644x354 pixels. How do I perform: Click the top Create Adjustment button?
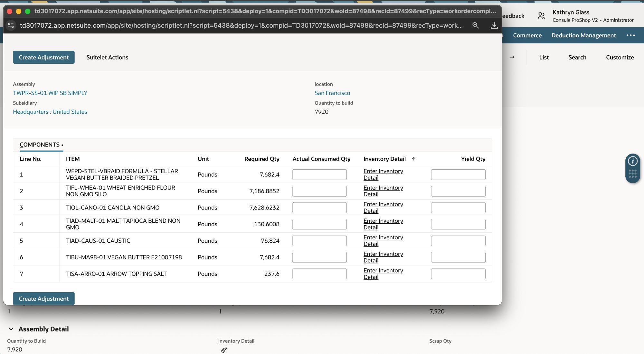click(44, 57)
